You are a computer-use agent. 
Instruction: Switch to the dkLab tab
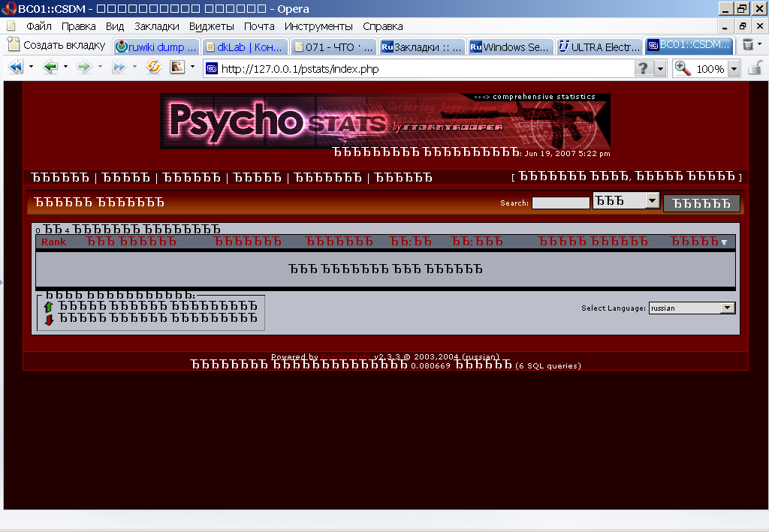[x=244, y=47]
